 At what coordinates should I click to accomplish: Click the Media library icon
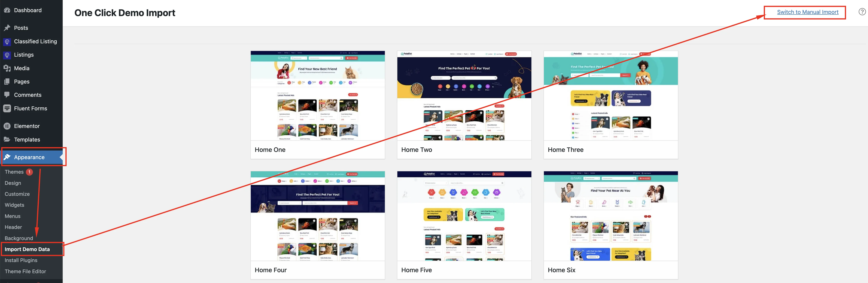(7, 68)
